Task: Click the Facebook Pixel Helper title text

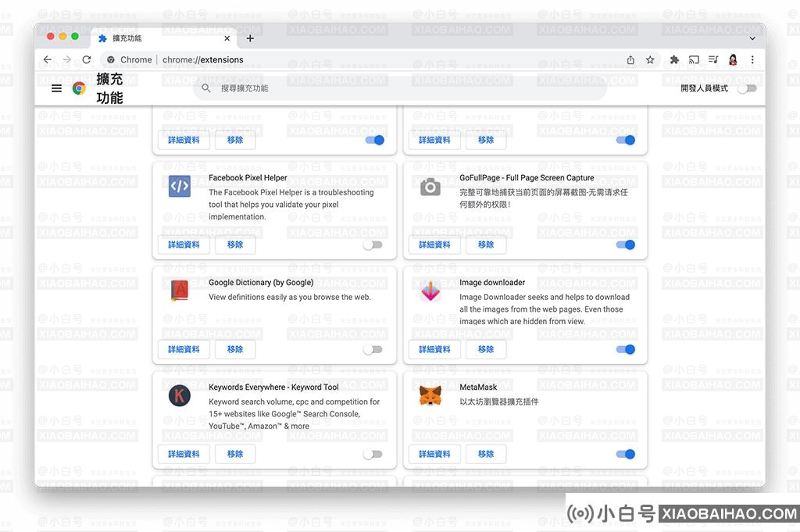Action: 248,178
